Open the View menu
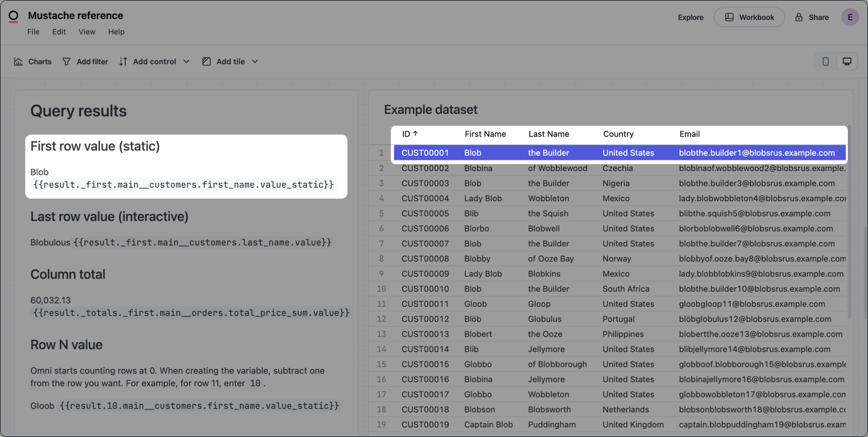868x437 pixels. click(x=87, y=32)
